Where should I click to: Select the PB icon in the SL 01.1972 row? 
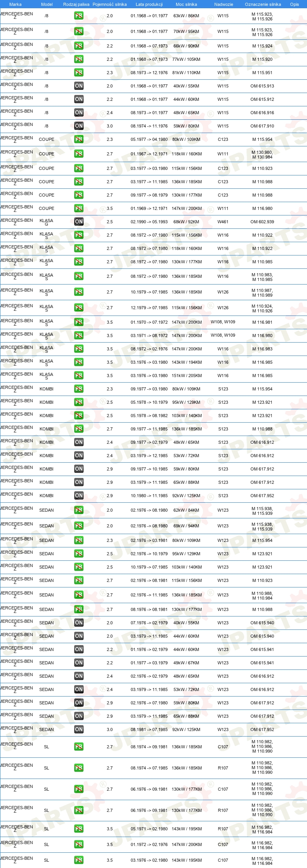click(x=79, y=845)
